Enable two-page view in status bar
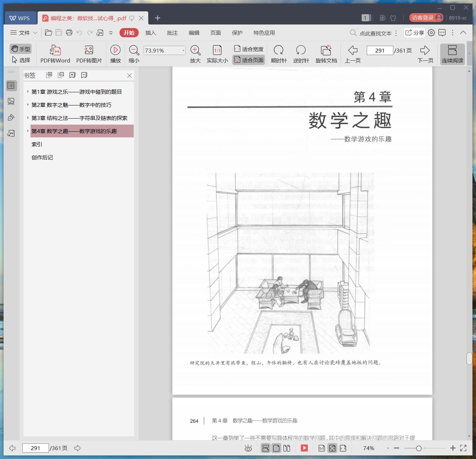Screen dimensions: 476x459 point(287,448)
